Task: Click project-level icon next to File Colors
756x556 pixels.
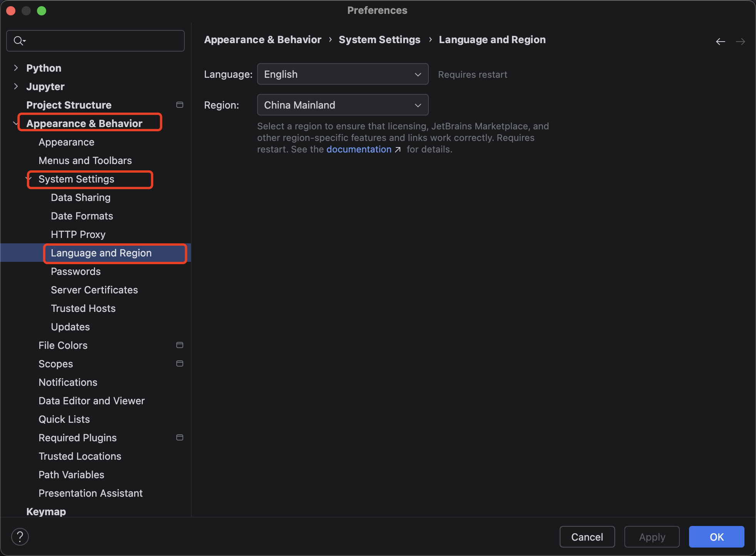Action: tap(179, 345)
